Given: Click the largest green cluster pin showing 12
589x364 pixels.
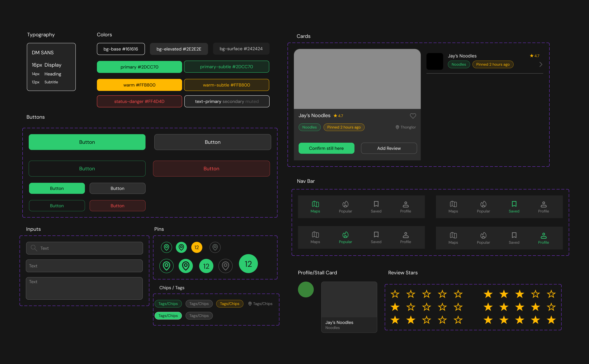Looking at the screenshot, I should (x=248, y=264).
